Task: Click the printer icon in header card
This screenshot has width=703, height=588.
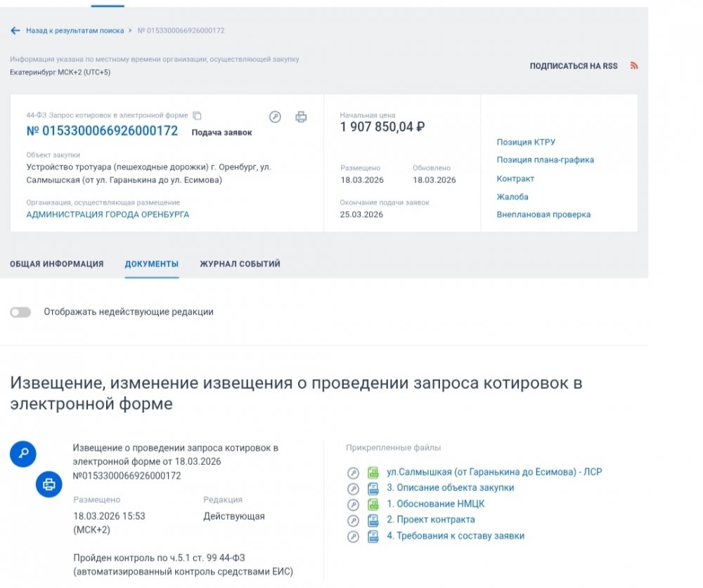Action: pyautogui.click(x=301, y=117)
